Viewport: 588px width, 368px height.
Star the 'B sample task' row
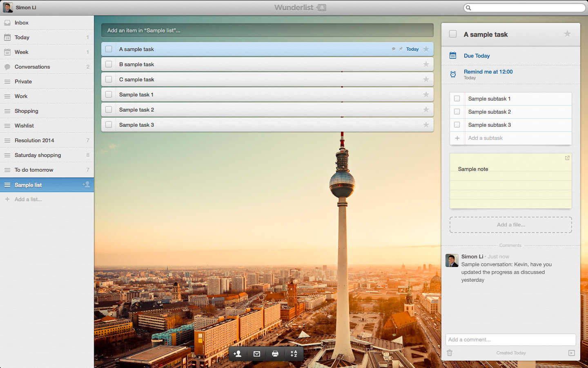coord(426,64)
